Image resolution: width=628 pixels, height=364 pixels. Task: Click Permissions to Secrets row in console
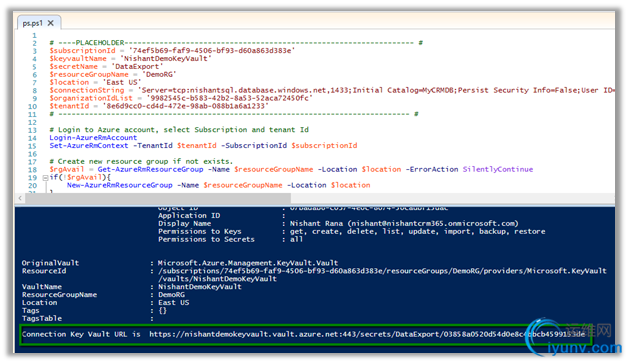(x=230, y=239)
